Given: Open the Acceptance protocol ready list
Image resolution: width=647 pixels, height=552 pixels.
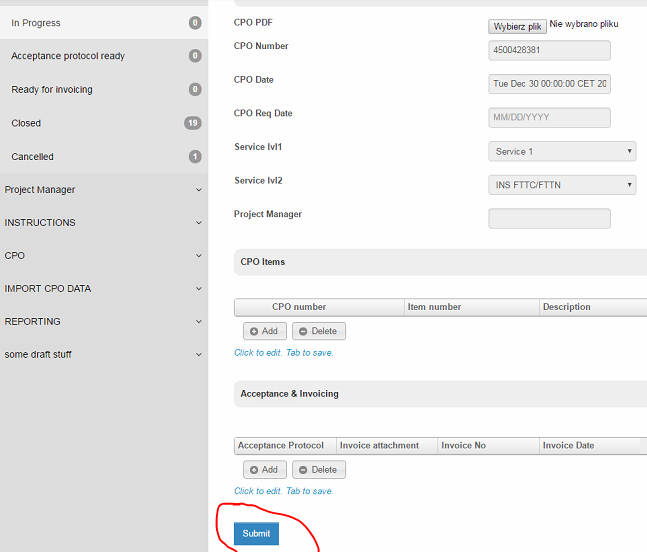Looking at the screenshot, I should (x=102, y=56).
